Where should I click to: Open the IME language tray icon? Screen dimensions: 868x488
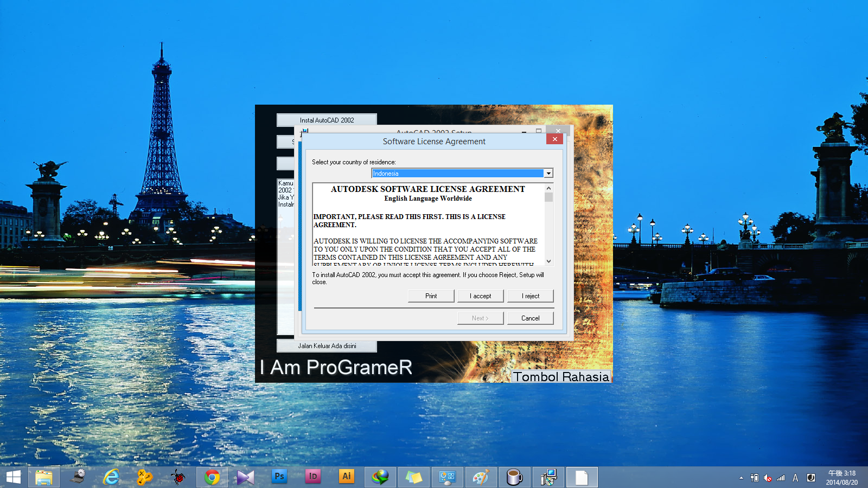click(811, 478)
